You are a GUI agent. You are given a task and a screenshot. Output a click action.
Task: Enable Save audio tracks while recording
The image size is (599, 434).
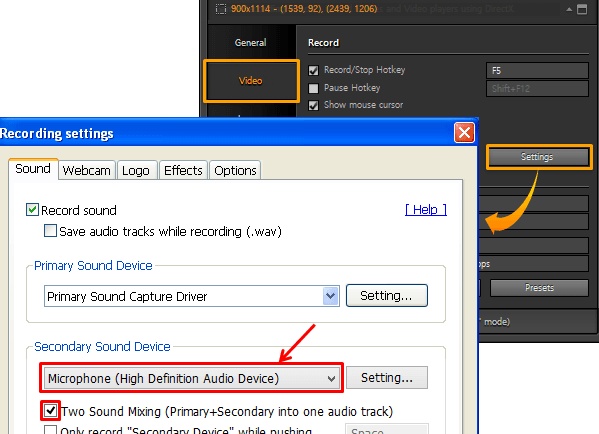click(50, 231)
